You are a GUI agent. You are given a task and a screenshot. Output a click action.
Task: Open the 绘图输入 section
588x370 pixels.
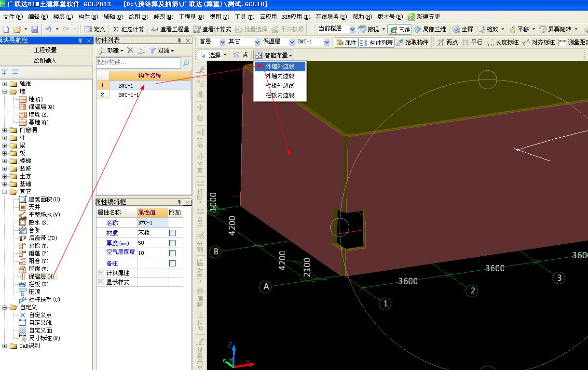pyautogui.click(x=45, y=61)
